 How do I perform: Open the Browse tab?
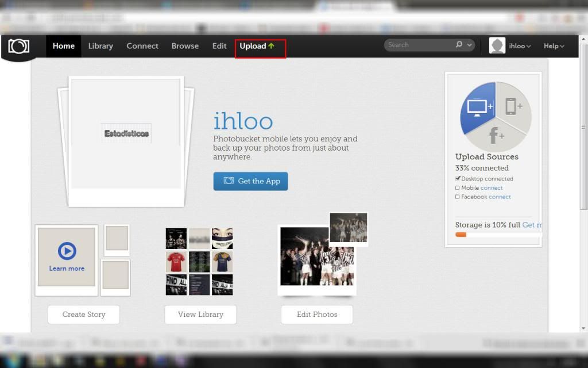click(x=185, y=46)
